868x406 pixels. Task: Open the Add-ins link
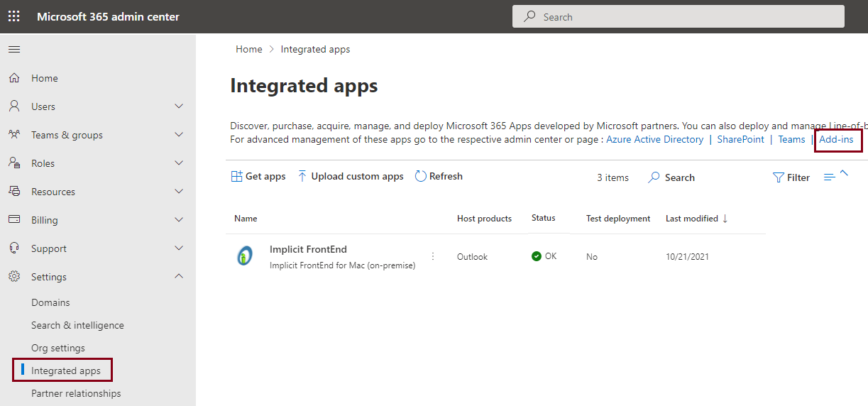836,140
